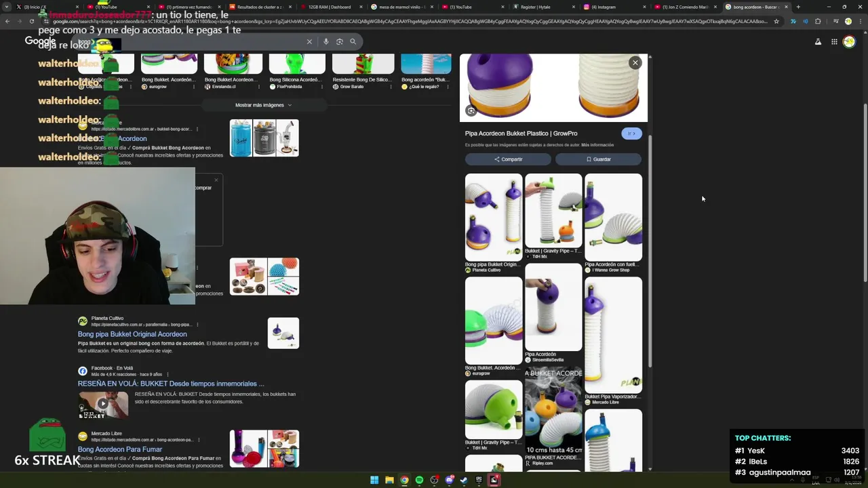Open RESEÑA EN VOLÁ: BUKKET Facebook result
The height and width of the screenshot is (488, 868).
[x=171, y=384]
